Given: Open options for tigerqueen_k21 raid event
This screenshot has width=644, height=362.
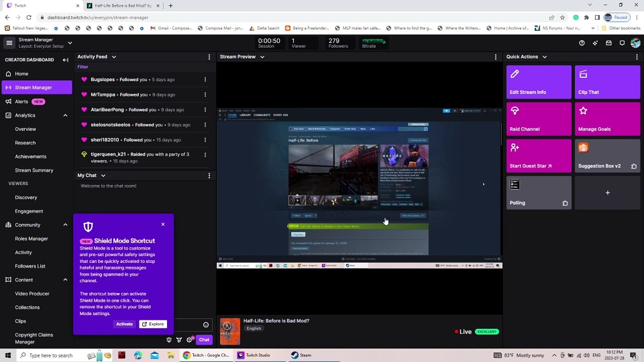Looking at the screenshot, I should [205, 155].
